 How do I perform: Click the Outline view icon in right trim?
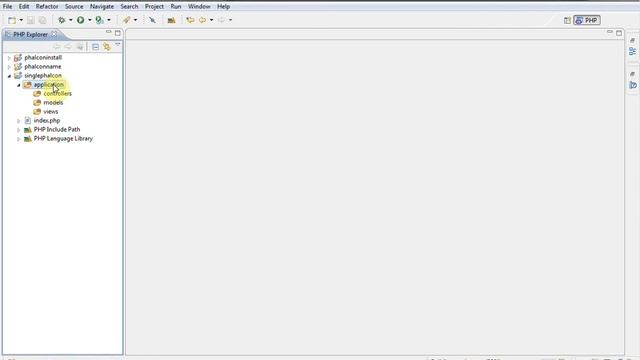(633, 51)
